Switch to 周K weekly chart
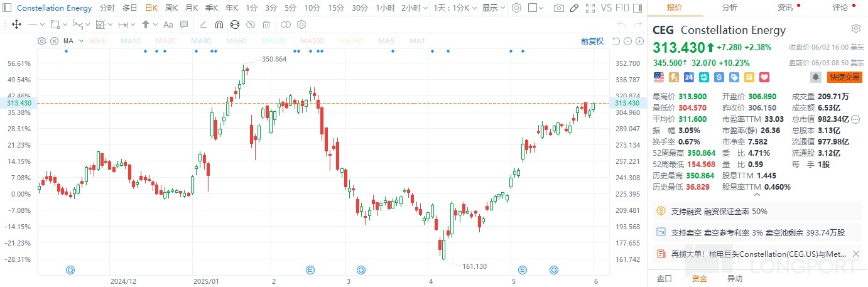868x287 pixels. 172,8
